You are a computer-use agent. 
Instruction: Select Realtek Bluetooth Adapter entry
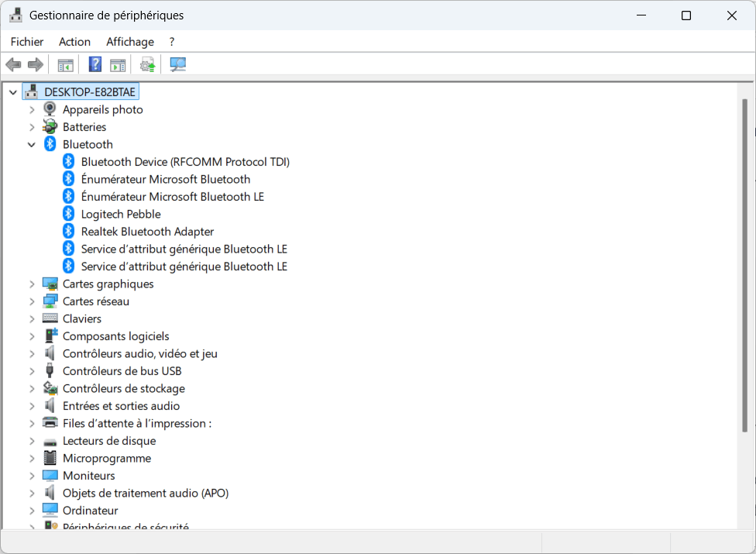147,232
